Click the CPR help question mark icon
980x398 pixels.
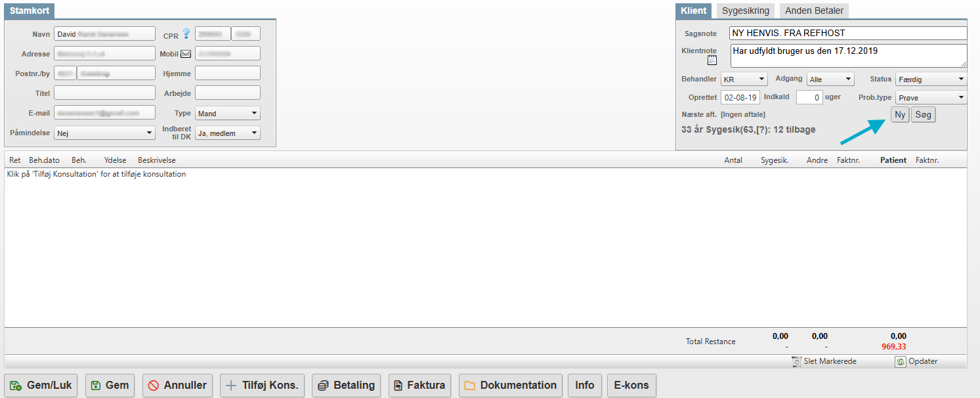(x=186, y=33)
